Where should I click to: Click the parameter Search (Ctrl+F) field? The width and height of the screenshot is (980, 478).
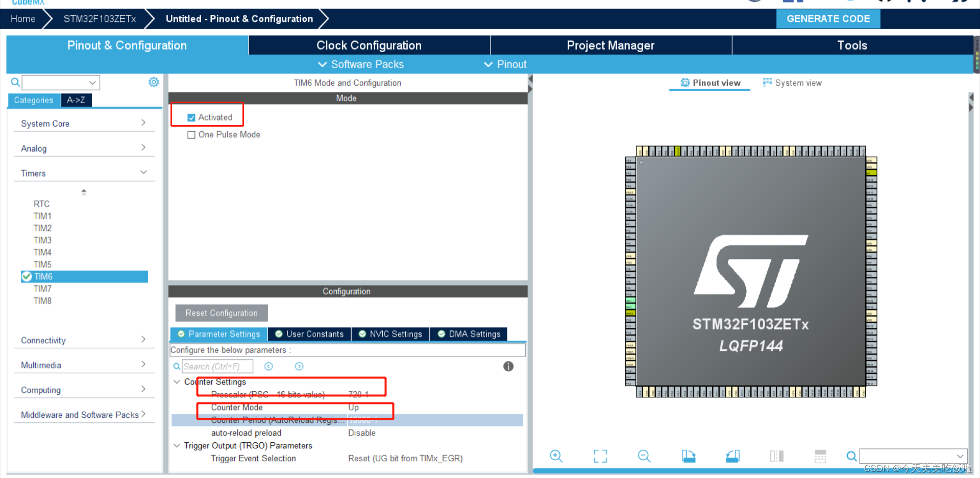217,366
